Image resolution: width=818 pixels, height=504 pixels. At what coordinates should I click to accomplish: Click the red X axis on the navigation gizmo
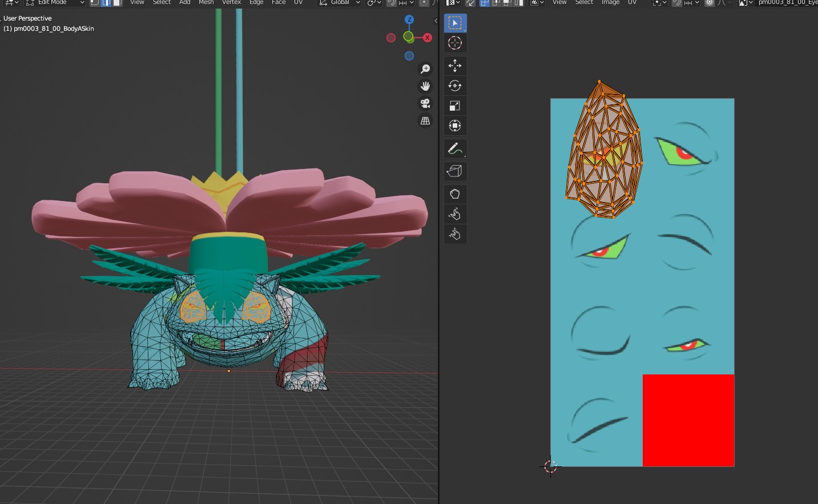pyautogui.click(x=428, y=38)
